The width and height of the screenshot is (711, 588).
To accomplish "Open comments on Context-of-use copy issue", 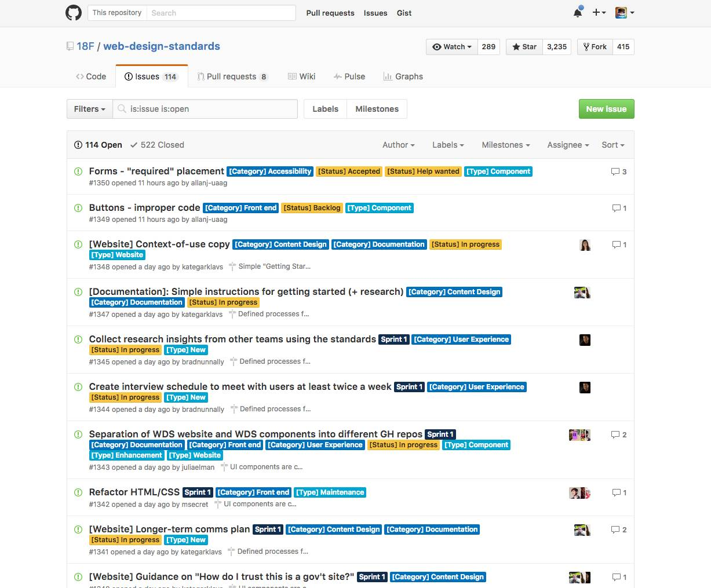I will point(619,244).
